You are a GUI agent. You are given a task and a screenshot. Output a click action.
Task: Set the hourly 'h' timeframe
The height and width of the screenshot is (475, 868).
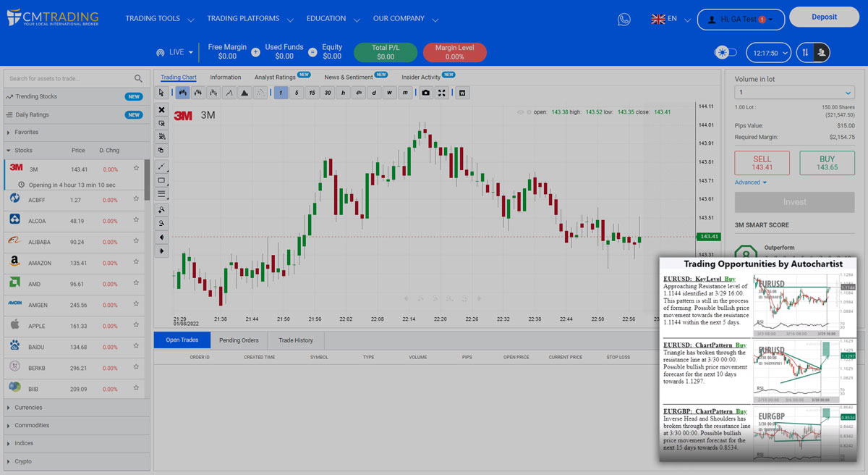point(343,93)
